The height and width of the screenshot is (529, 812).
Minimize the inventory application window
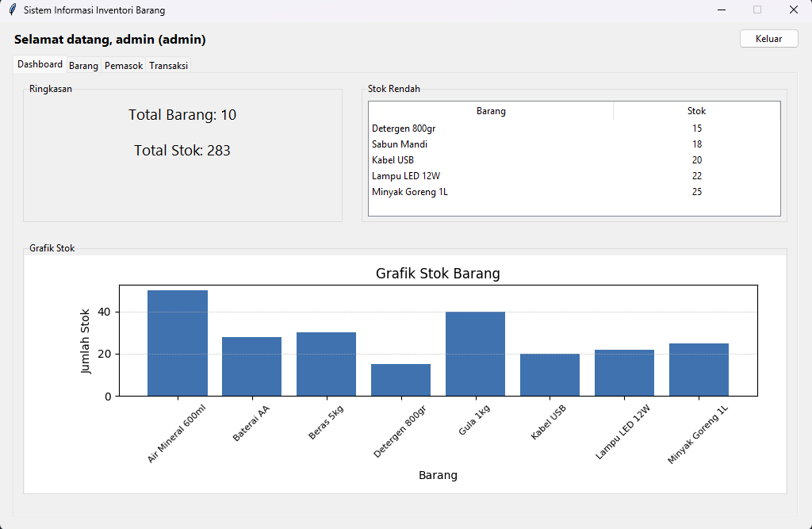click(x=722, y=10)
